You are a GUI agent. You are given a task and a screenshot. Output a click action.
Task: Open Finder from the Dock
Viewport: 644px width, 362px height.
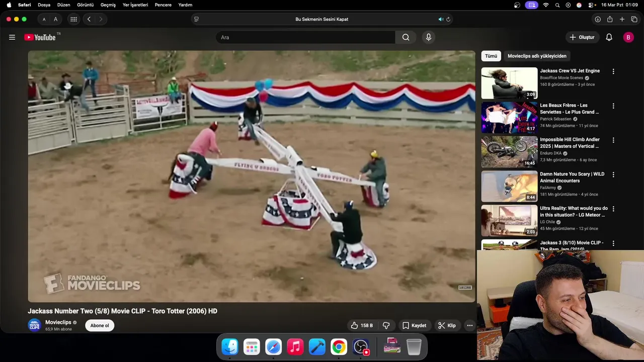[230, 347]
